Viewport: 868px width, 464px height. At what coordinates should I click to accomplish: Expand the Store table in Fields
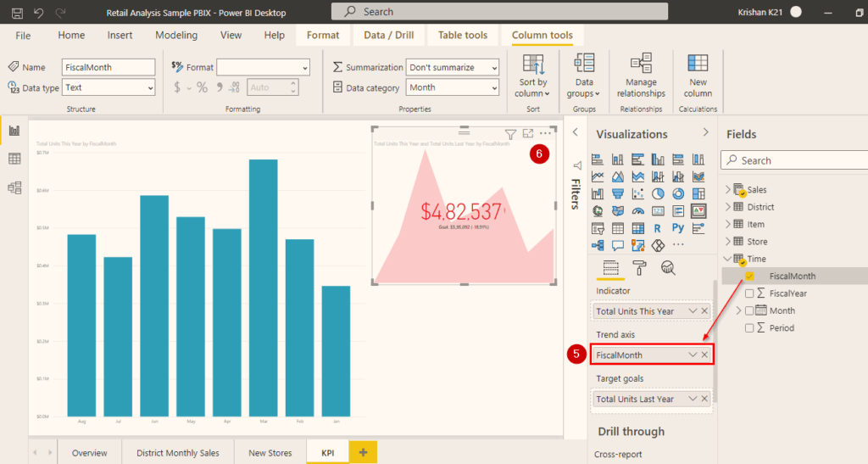click(x=728, y=242)
